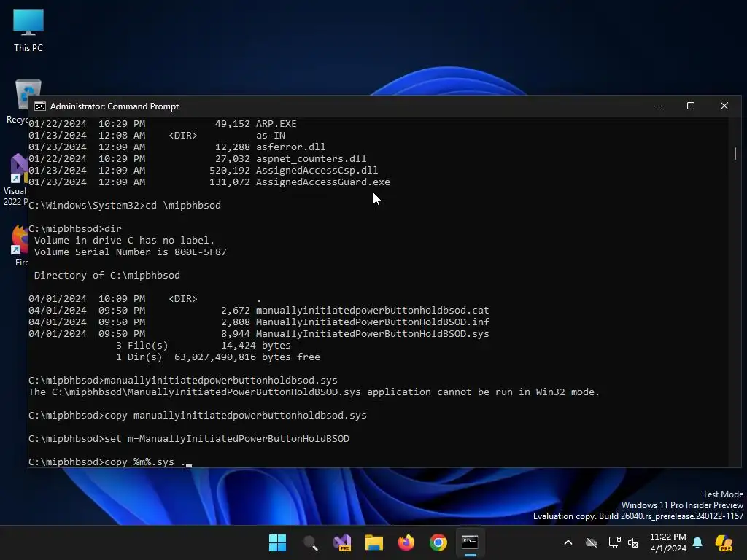Screen dimensions: 747x560
Task: Click the asferror.dll entry
Action: [290, 147]
